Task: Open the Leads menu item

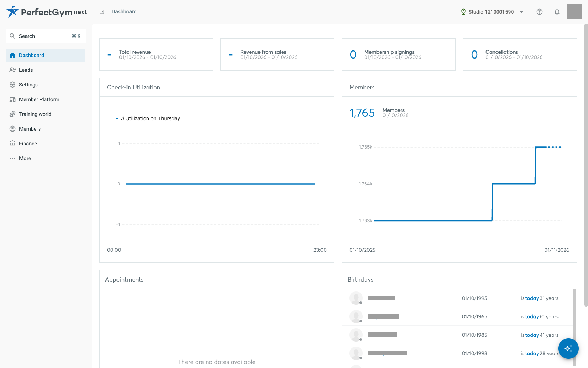Action: (46, 70)
